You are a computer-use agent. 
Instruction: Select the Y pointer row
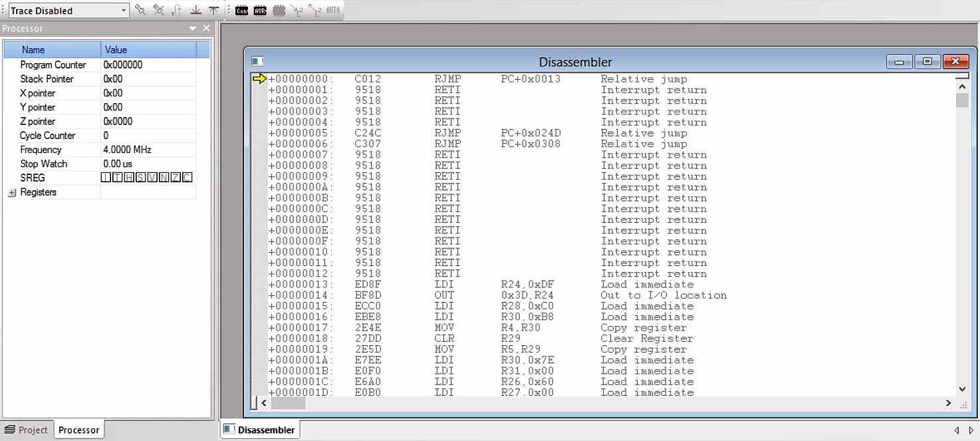tap(100, 107)
